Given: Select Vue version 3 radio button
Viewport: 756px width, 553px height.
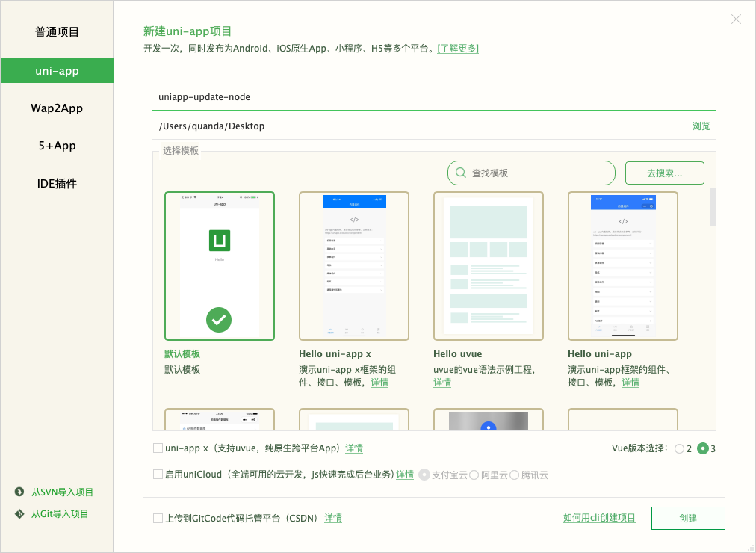Looking at the screenshot, I should pos(703,448).
